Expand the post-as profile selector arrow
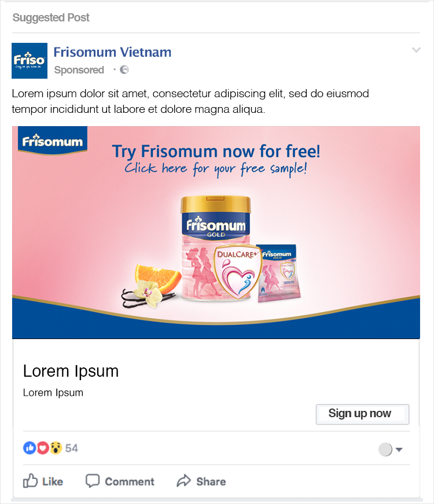 pos(399,450)
